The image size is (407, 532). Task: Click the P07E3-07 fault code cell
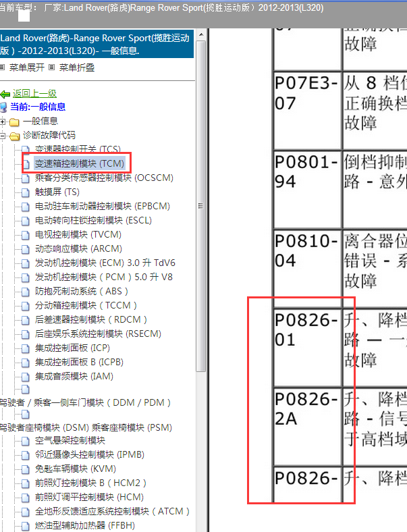[x=307, y=110]
